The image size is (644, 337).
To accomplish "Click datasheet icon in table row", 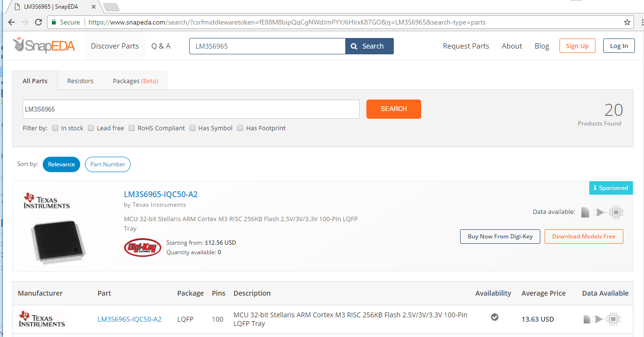I will click(x=587, y=319).
